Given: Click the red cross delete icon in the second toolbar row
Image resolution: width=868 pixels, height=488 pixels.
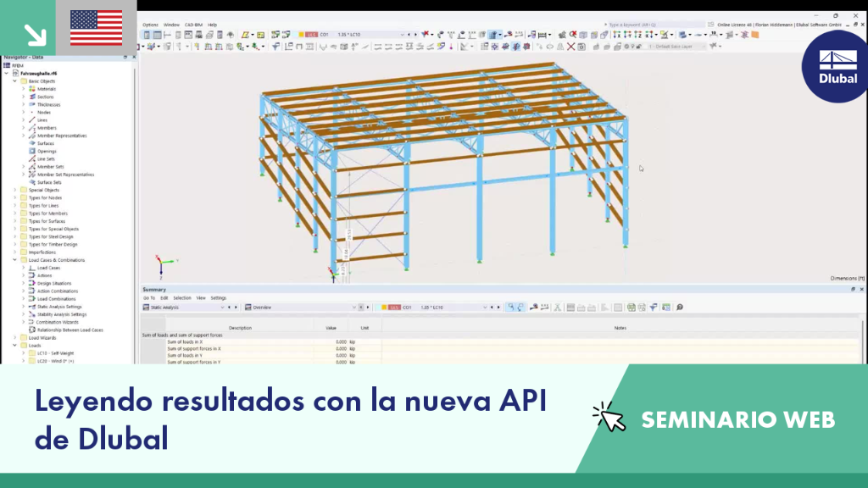Looking at the screenshot, I should point(570,47).
